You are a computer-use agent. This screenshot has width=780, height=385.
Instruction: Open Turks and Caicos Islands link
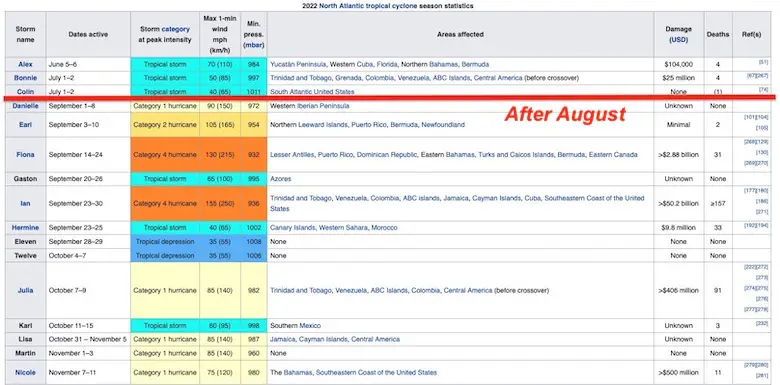pyautogui.click(x=516, y=155)
